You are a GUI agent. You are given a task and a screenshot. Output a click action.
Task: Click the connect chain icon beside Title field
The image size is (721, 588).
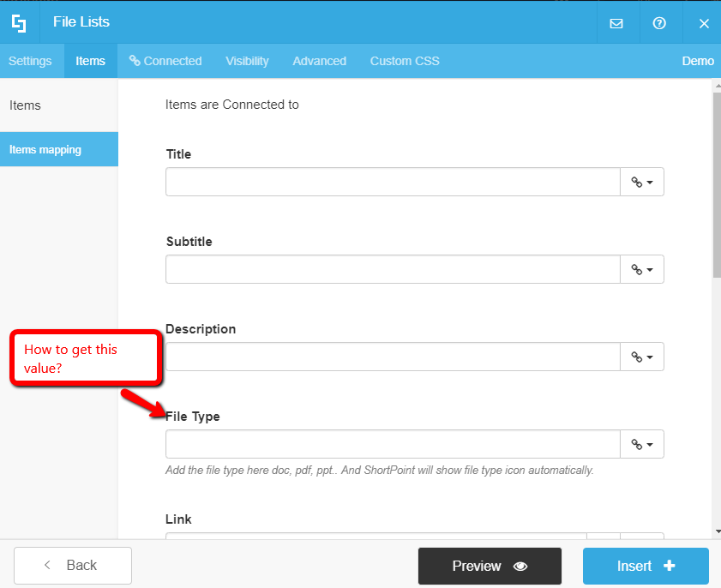point(638,182)
